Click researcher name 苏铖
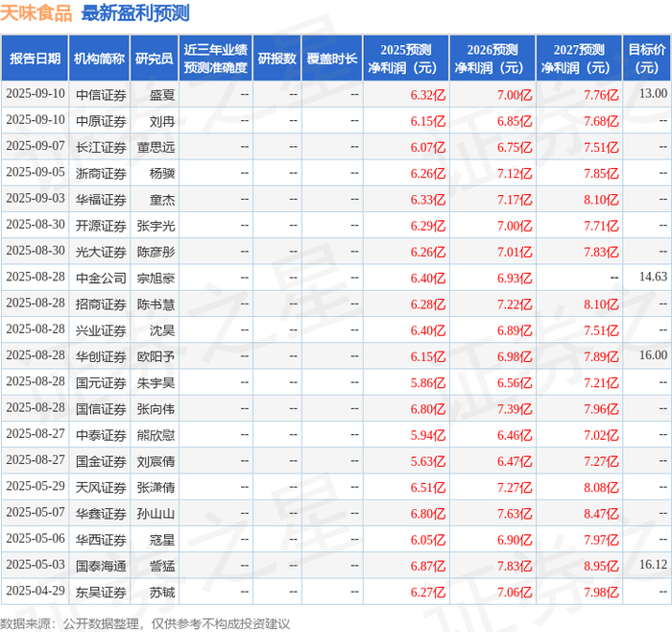 [162, 592]
